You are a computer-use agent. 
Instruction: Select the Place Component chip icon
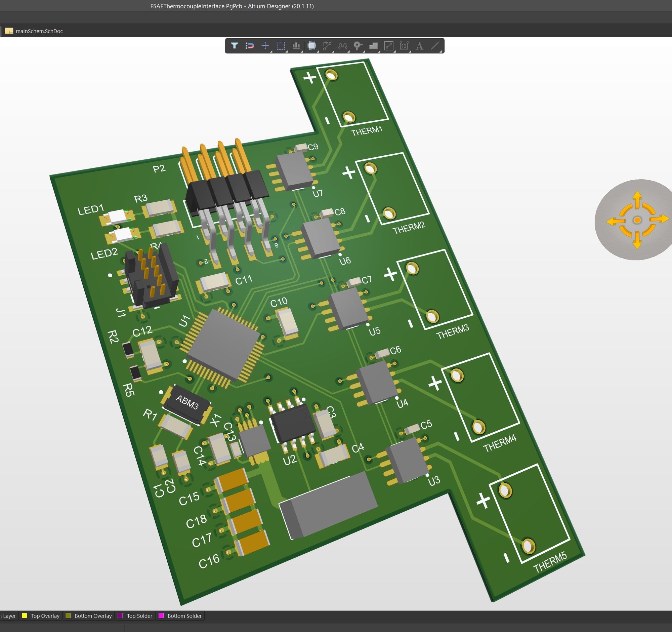(312, 46)
